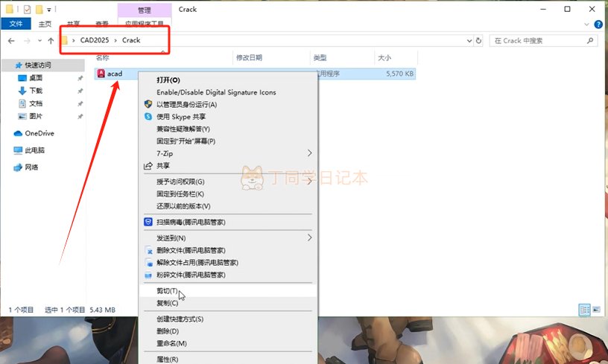Open 下载 in the navigation pane
Image resolution: width=608 pixels, height=364 pixels.
(36, 91)
